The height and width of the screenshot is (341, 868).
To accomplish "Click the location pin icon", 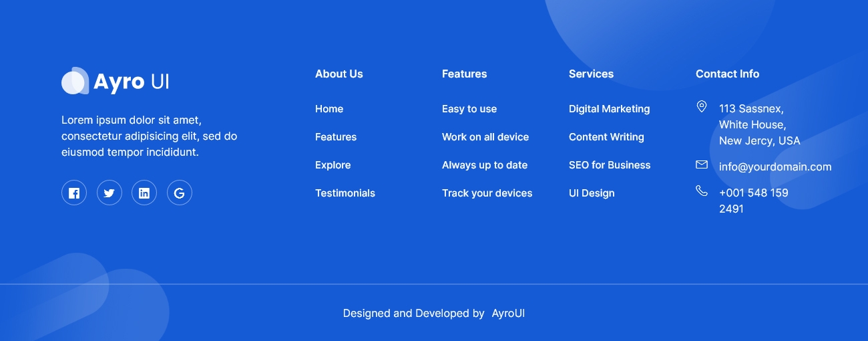I will [x=701, y=106].
